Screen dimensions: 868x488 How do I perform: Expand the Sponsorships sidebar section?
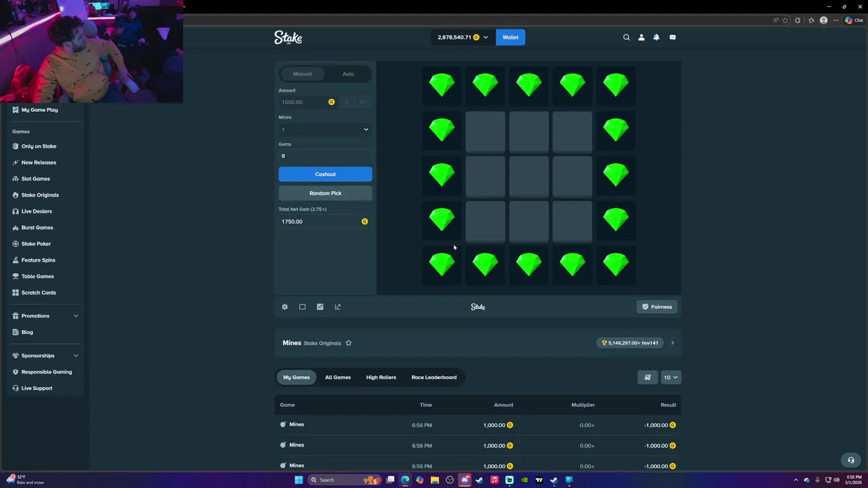point(45,356)
